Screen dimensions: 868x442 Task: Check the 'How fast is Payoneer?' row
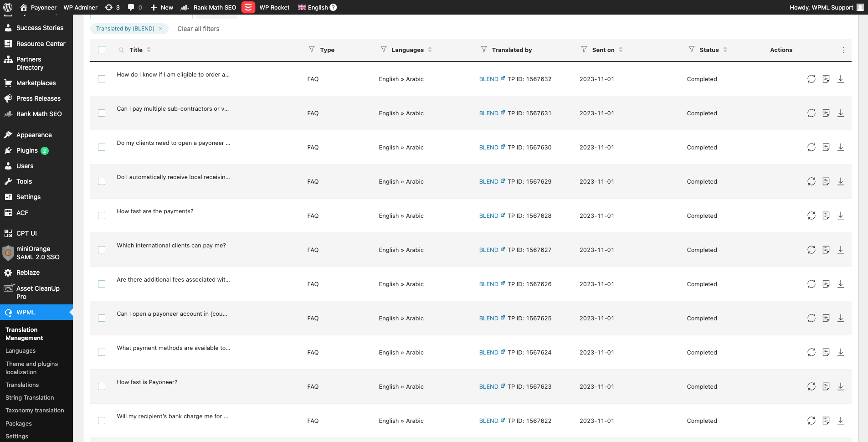(x=102, y=386)
